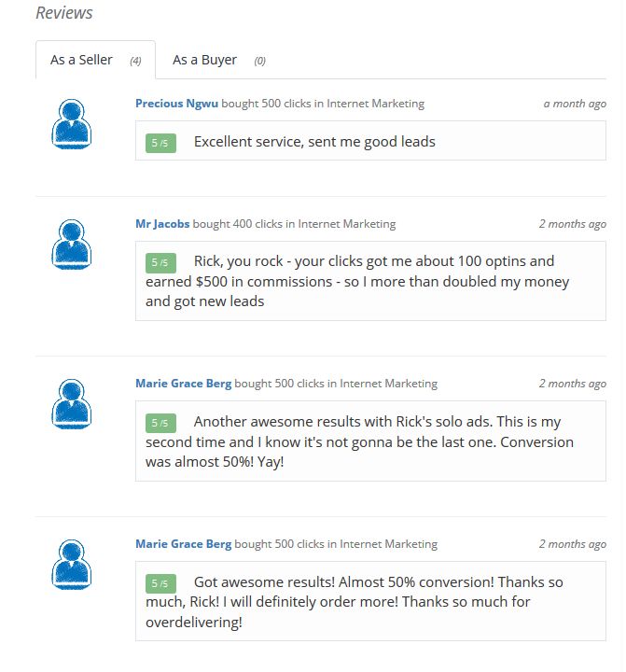The image size is (626, 672).
Task: Click 5/5 rating badge on 'Excellent service' review
Action: point(160,143)
